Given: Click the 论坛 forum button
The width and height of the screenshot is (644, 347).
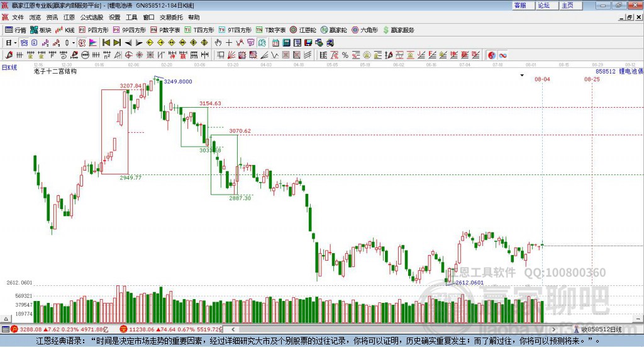Looking at the screenshot, I should click(x=547, y=5).
